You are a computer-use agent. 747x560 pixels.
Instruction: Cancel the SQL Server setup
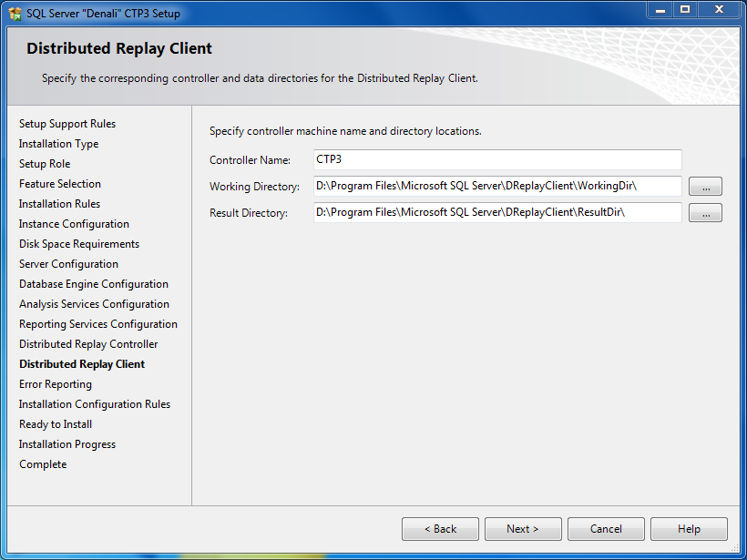606,529
